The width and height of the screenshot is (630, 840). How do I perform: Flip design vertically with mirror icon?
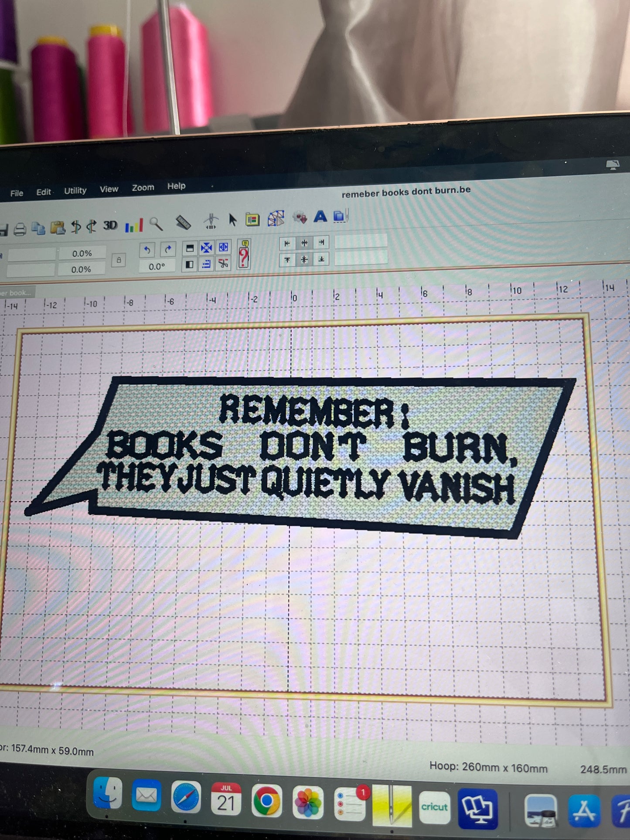click(92, 226)
